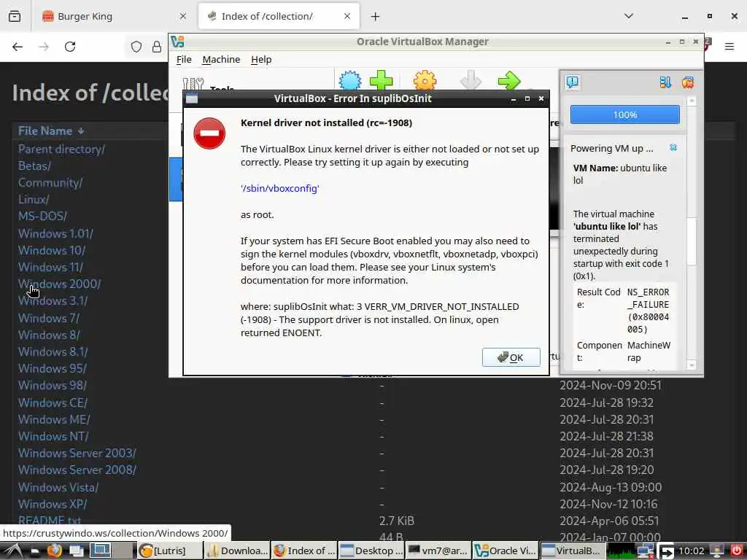
Task: Click the delete-all-notifications icon in notification panel
Action: click(x=687, y=82)
